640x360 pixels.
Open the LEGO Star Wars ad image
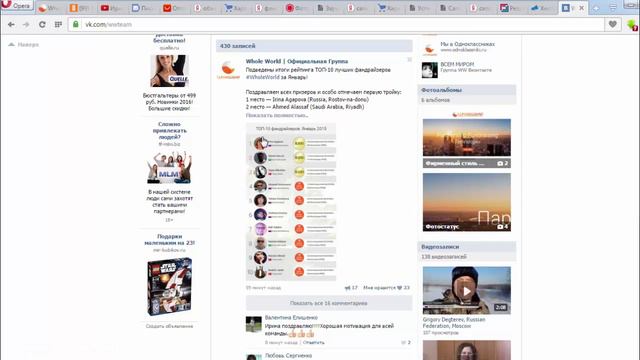tap(169, 287)
